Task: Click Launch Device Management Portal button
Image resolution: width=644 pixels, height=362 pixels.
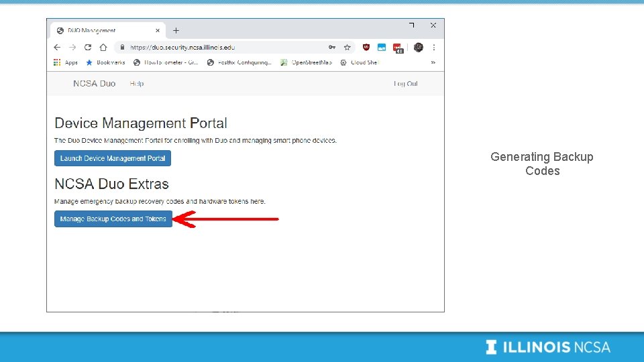Action: pos(113,158)
